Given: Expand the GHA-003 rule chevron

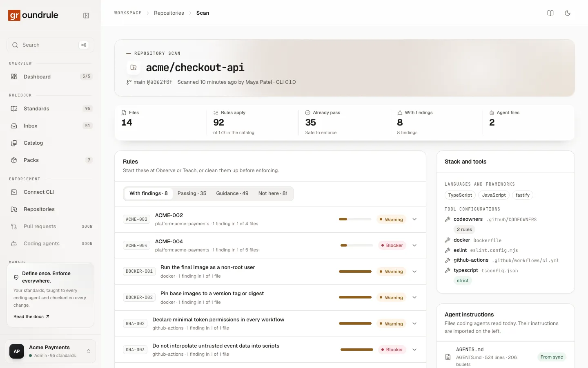Looking at the screenshot, I should click(x=414, y=350).
